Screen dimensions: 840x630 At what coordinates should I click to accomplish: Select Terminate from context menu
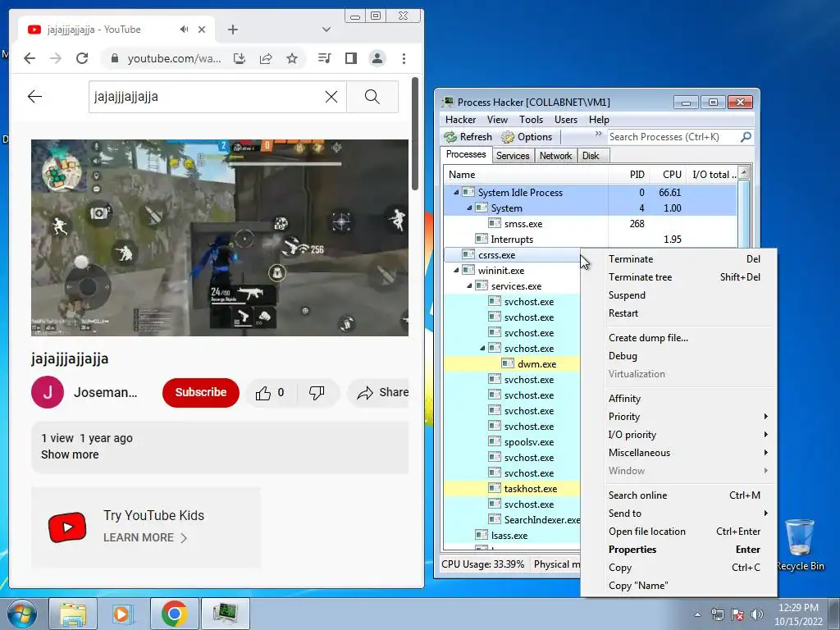[678, 259]
